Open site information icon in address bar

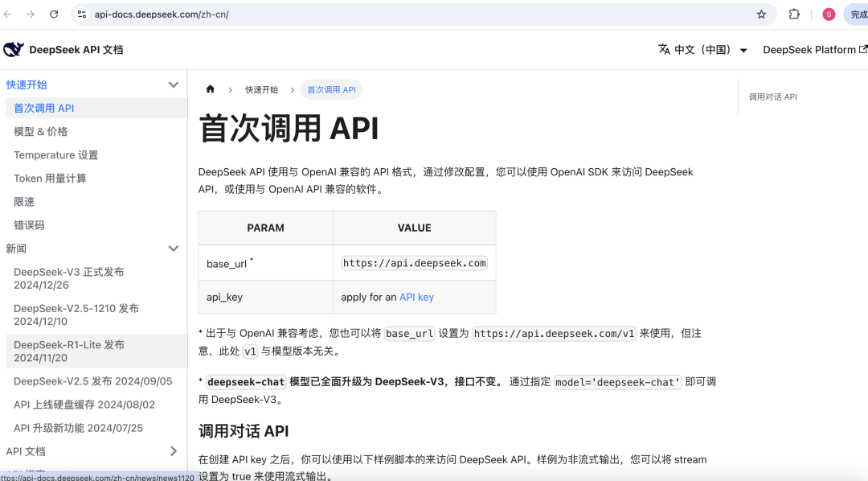click(82, 14)
